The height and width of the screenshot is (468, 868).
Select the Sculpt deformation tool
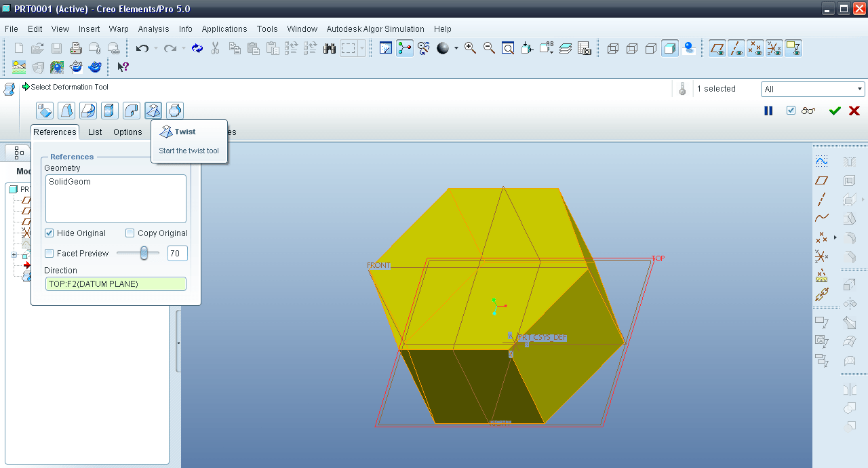[x=175, y=111]
